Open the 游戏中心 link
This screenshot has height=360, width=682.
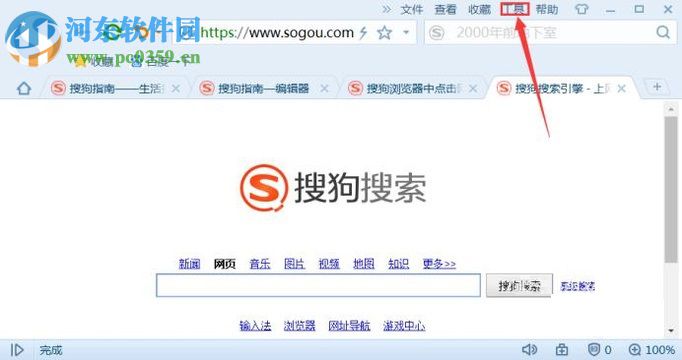tap(404, 325)
